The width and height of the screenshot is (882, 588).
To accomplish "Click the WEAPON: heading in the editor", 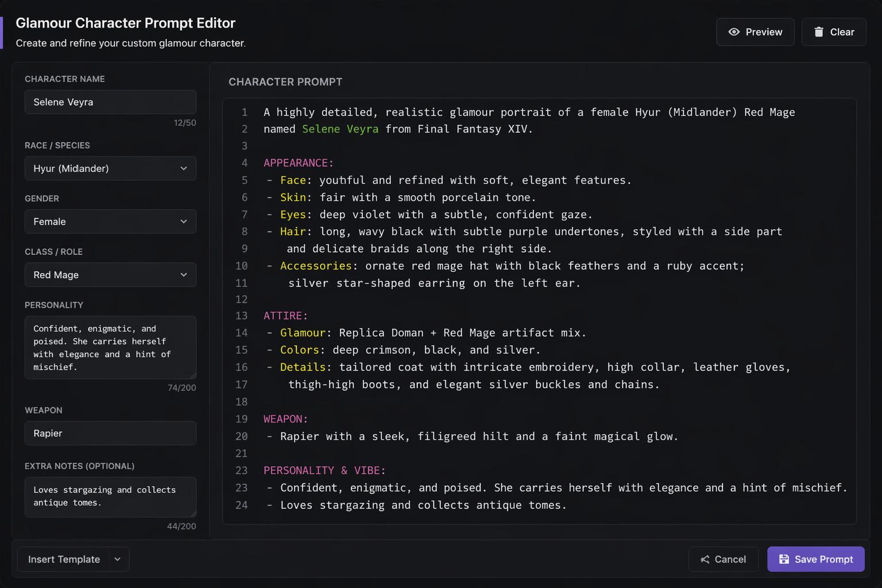I will [x=286, y=419].
